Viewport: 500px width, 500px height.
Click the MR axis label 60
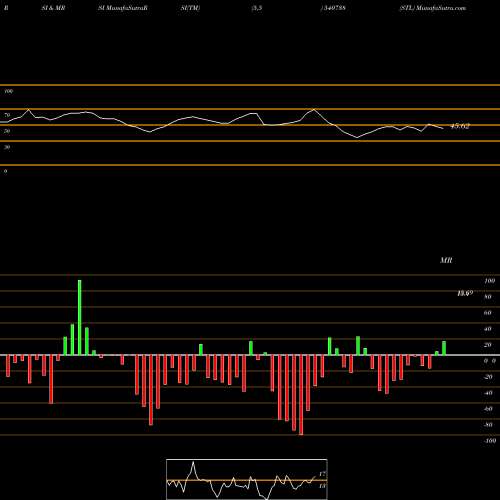(x=488, y=313)
